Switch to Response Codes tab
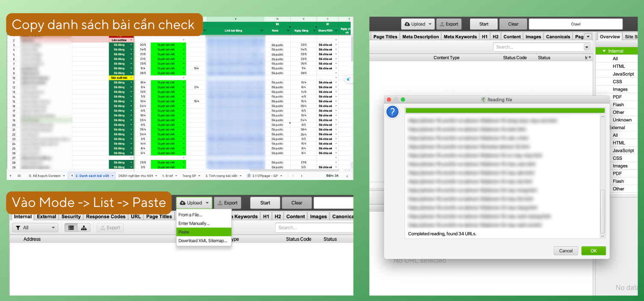The image size is (644, 301). tap(106, 217)
